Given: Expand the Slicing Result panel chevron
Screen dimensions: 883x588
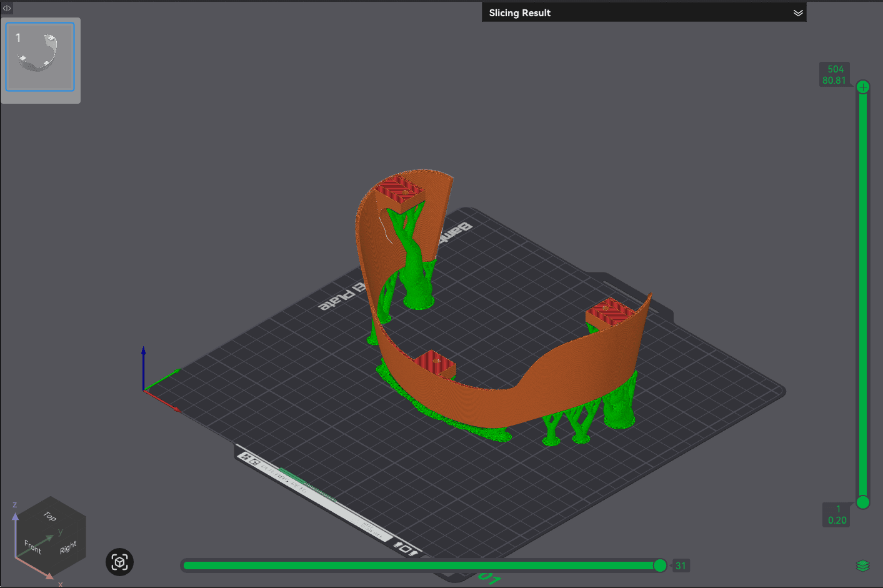Looking at the screenshot, I should click(798, 12).
